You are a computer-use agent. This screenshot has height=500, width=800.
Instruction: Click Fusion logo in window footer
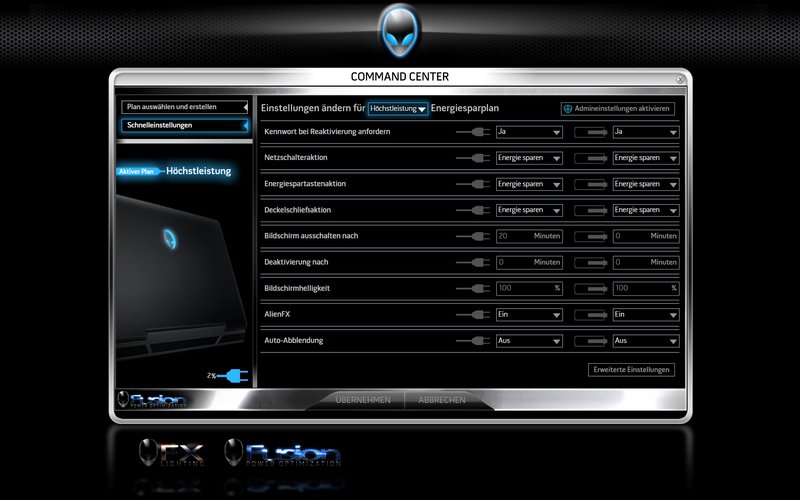tap(152, 399)
